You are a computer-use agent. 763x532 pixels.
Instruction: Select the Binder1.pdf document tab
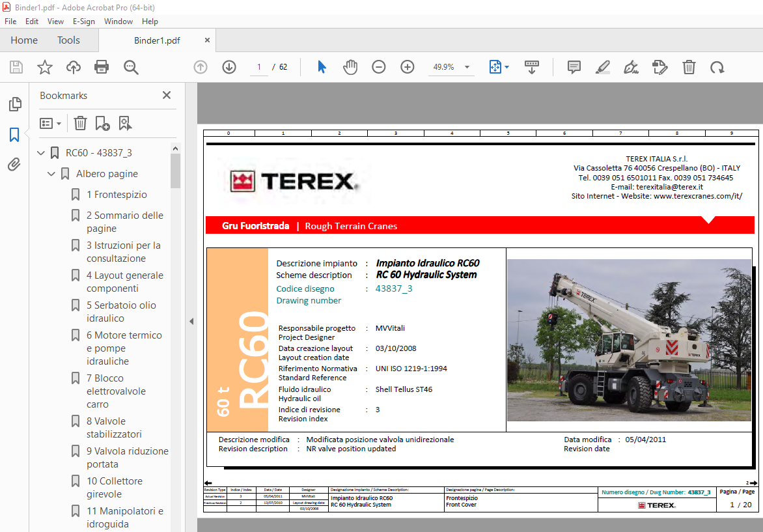(x=157, y=40)
